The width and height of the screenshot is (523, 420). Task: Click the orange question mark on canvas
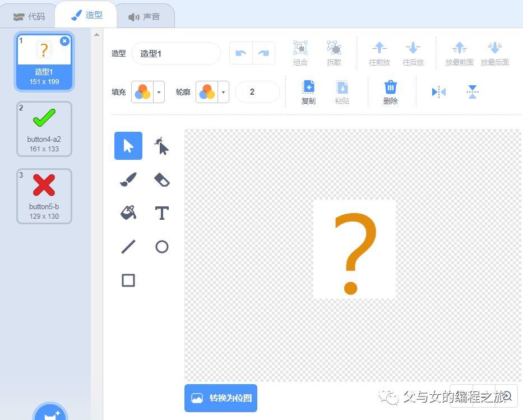pyautogui.click(x=355, y=253)
